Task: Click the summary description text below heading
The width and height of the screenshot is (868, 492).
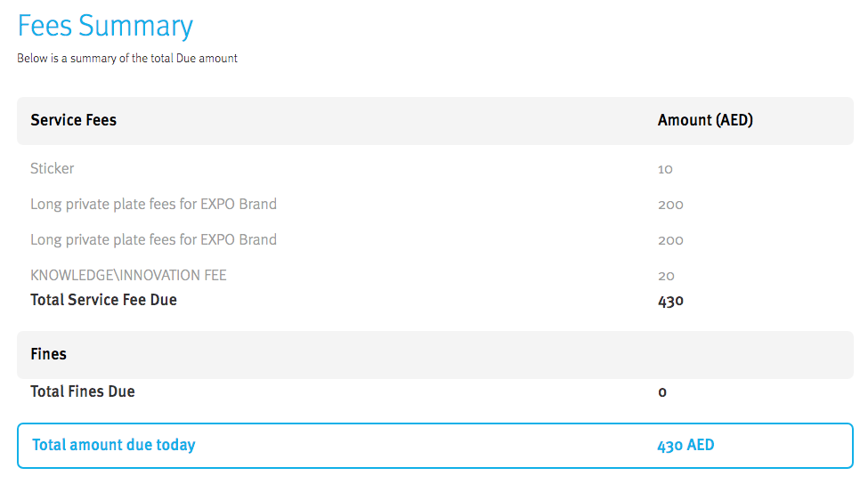Action: [x=127, y=59]
